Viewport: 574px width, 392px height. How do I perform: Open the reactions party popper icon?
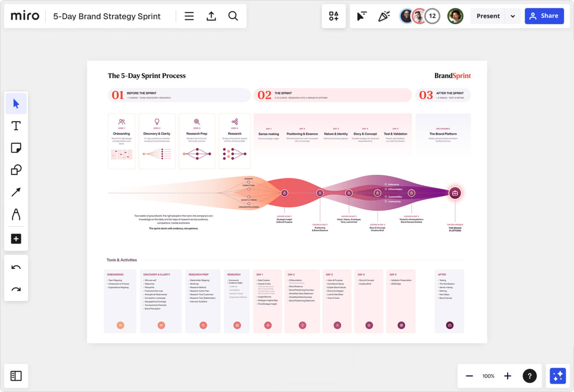384,16
